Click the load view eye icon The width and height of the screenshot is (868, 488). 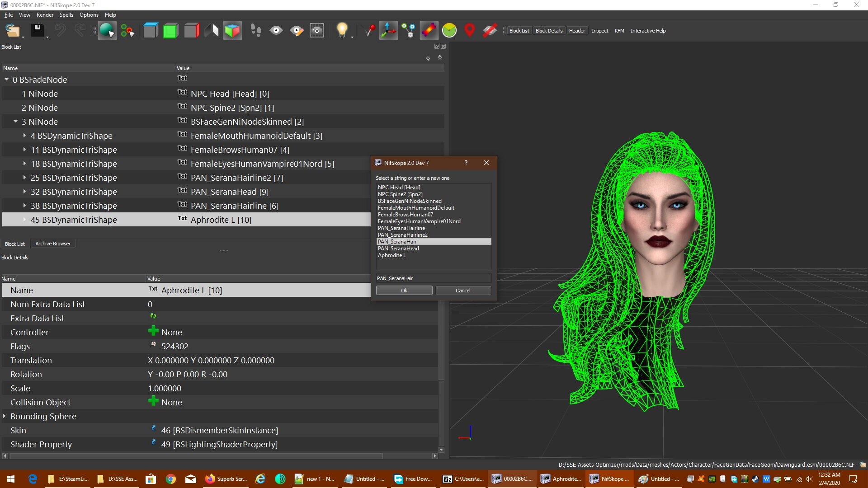point(276,31)
